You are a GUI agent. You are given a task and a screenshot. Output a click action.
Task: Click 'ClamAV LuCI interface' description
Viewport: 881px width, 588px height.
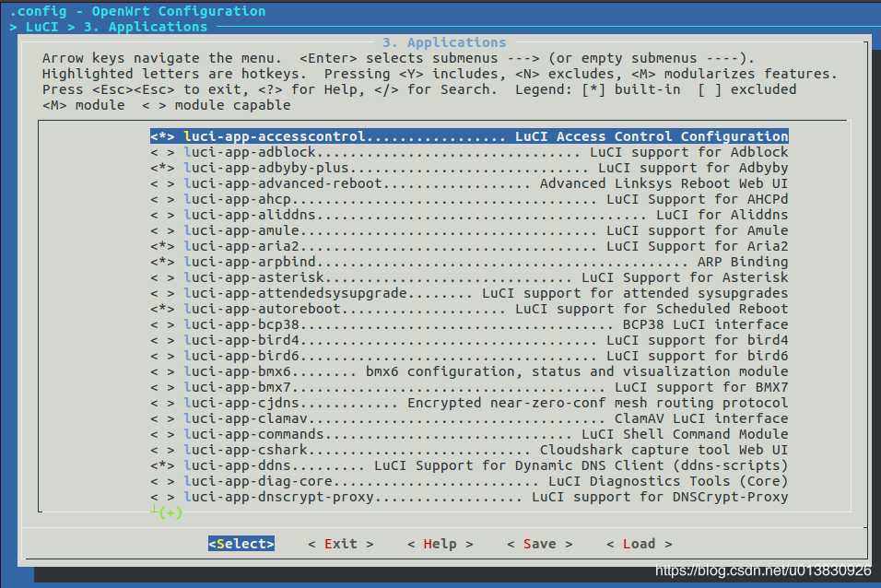[701, 418]
